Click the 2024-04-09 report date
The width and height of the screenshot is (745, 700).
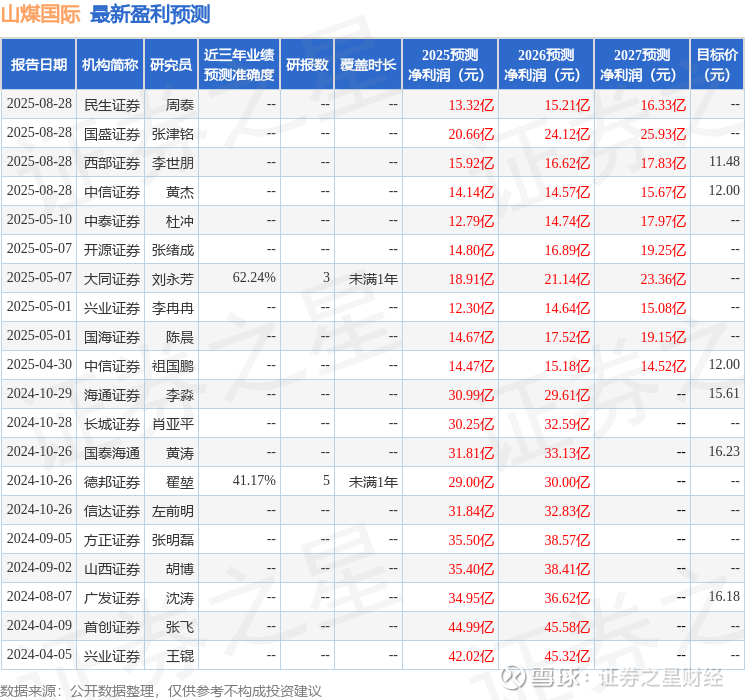coord(39,625)
